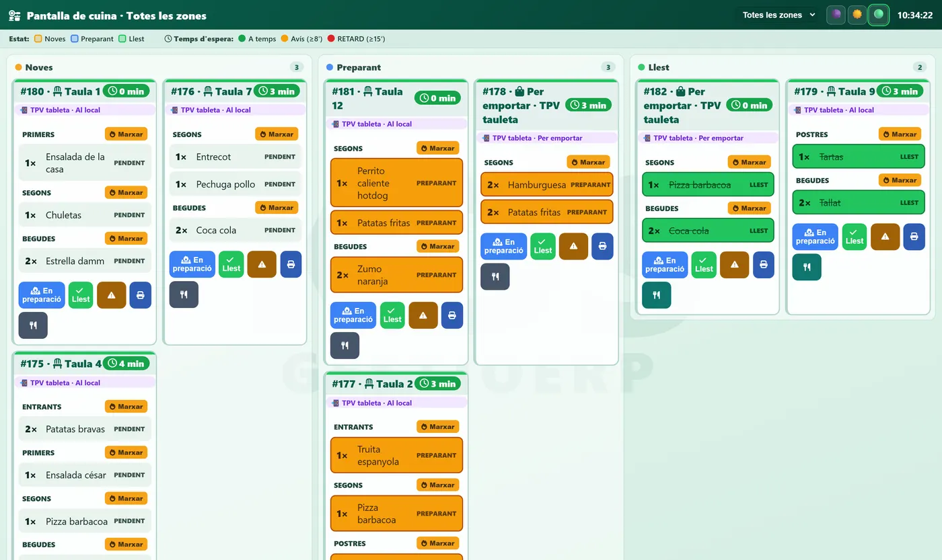This screenshot has height=560, width=942.
Task: Select the printer icon on order #176
Action: coord(291,264)
